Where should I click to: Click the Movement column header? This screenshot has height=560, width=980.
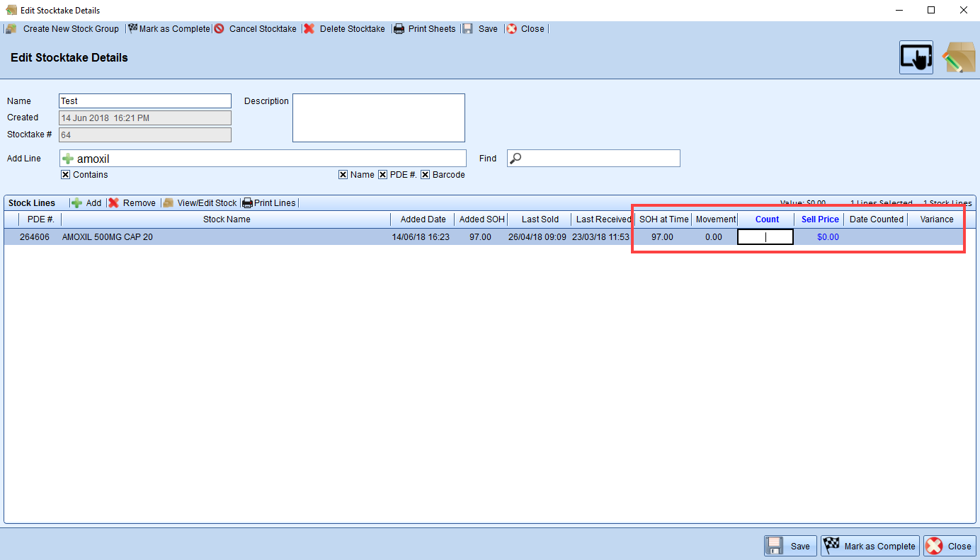pos(715,219)
